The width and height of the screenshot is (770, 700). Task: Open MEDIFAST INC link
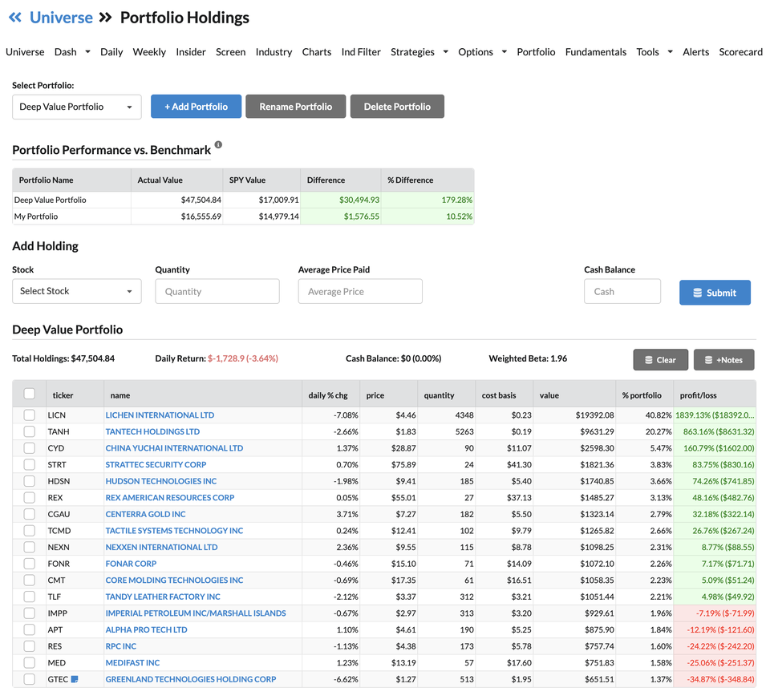(x=132, y=662)
